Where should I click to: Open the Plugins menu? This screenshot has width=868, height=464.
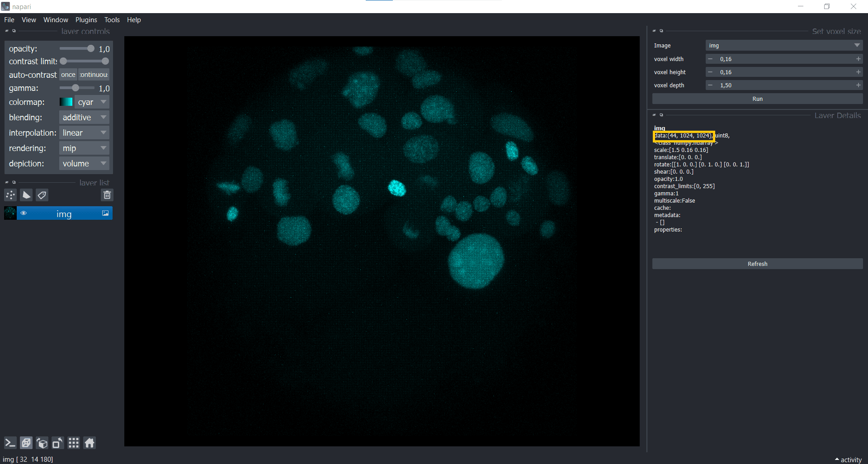86,20
